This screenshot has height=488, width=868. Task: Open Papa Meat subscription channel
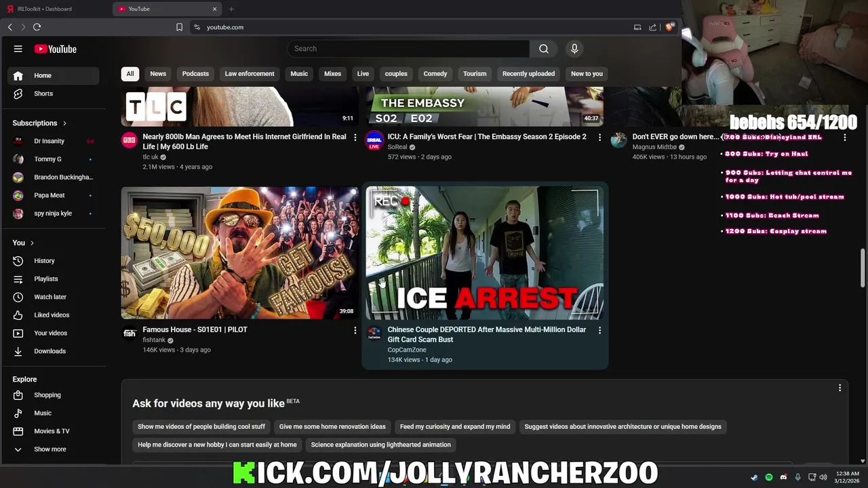53,195
